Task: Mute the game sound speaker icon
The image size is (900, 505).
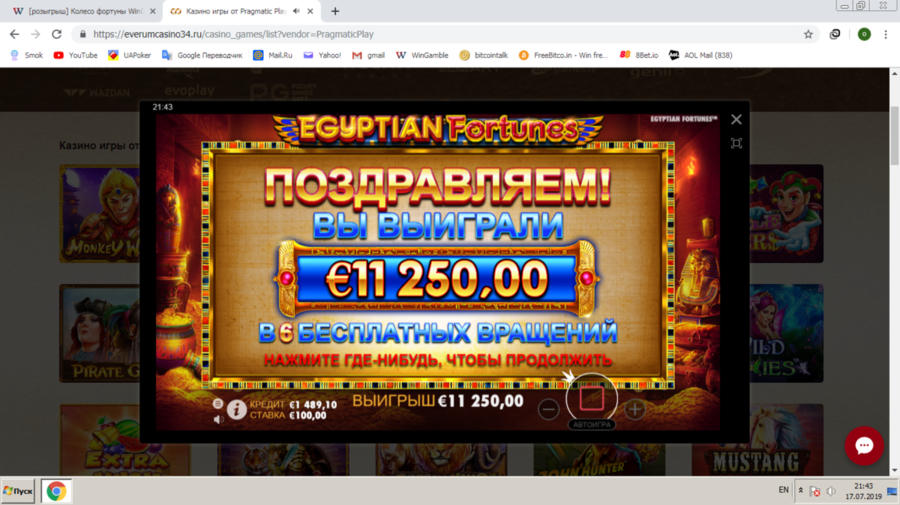Action: coord(218,419)
